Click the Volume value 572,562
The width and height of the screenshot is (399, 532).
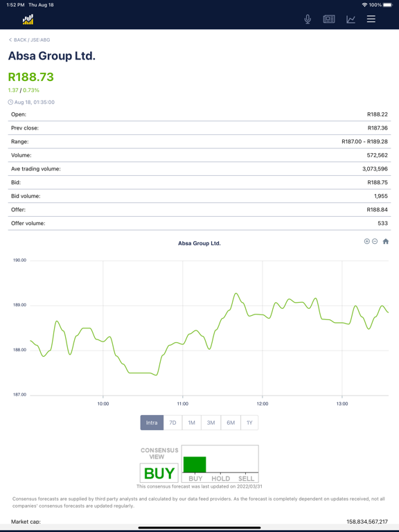point(378,155)
